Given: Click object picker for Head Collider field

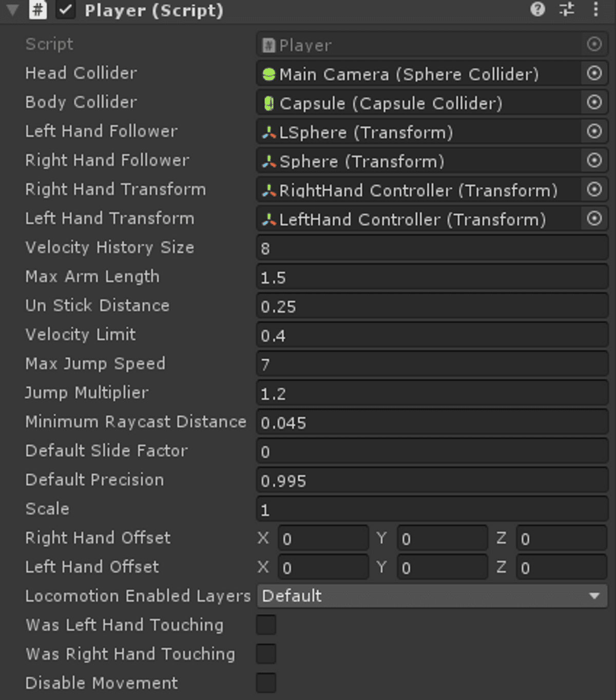Looking at the screenshot, I should [x=594, y=74].
